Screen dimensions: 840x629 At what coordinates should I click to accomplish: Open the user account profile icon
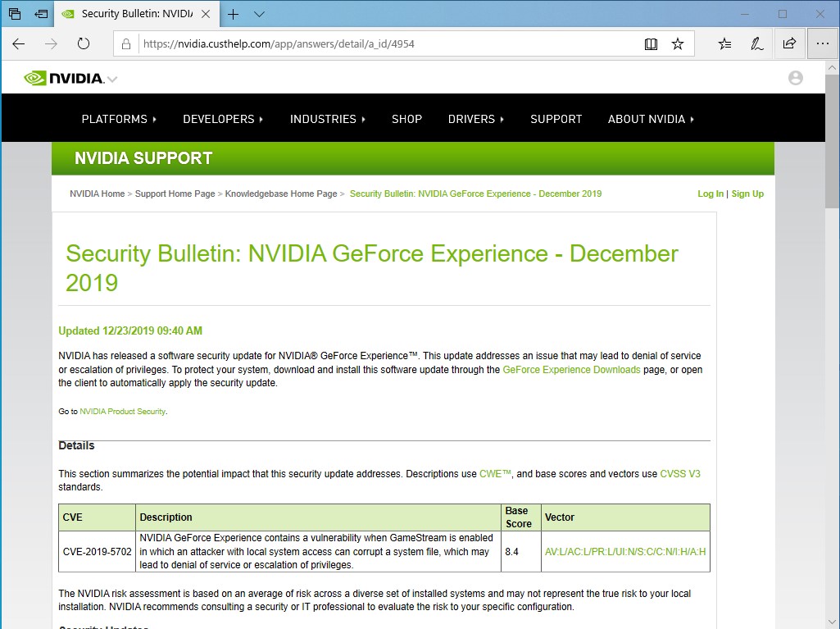click(796, 78)
